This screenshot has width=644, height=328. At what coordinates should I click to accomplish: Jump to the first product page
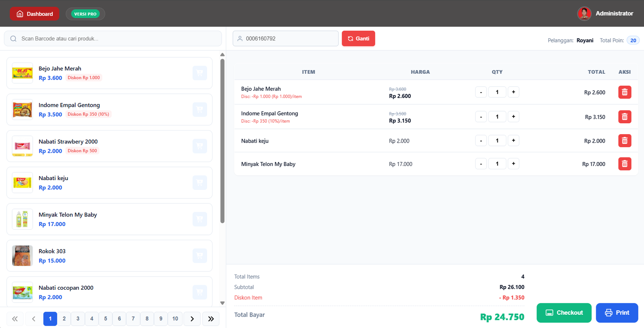pyautogui.click(x=15, y=319)
